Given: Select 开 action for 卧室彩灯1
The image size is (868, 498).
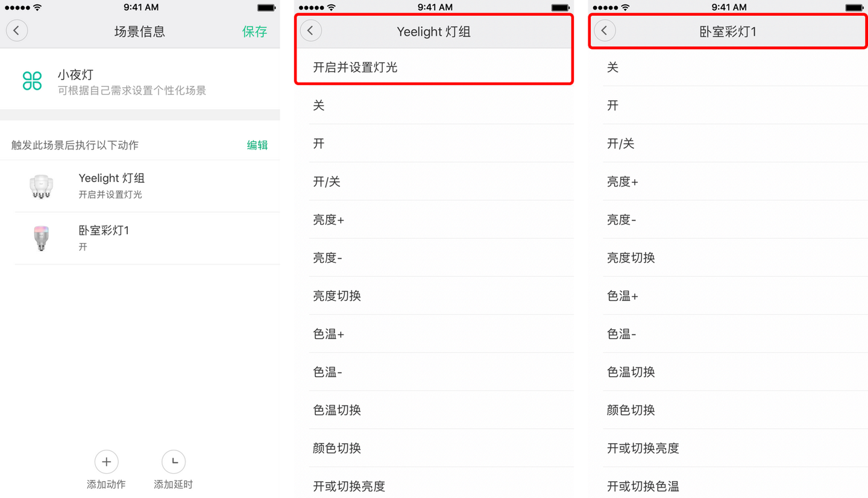Looking at the screenshot, I should pyautogui.click(x=735, y=106).
